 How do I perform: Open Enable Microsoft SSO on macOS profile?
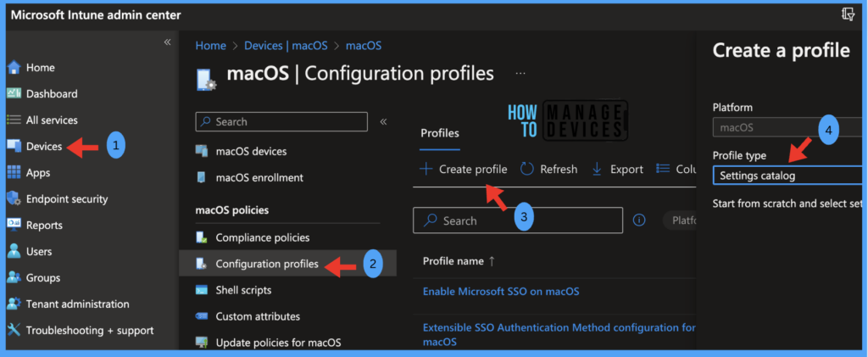pyautogui.click(x=501, y=291)
